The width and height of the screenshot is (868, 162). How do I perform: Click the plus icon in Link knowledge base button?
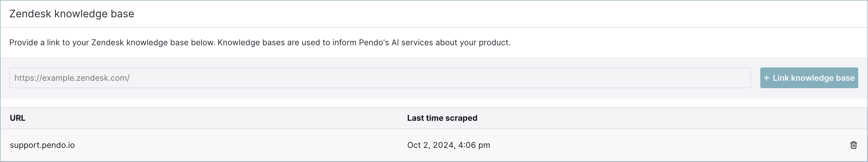point(767,78)
